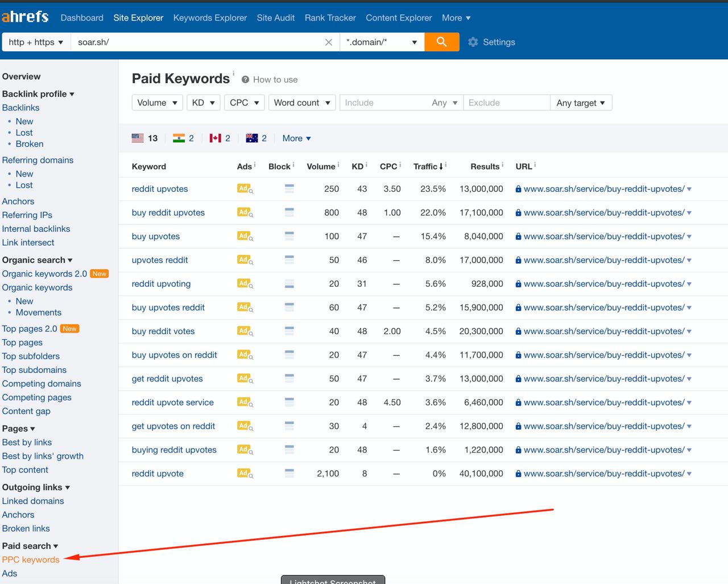
Task: Open Competing domains in the sidebar
Action: coord(42,384)
